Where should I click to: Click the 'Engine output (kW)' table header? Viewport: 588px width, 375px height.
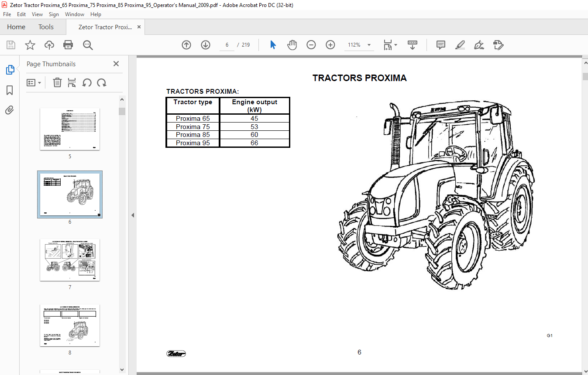pyautogui.click(x=254, y=106)
